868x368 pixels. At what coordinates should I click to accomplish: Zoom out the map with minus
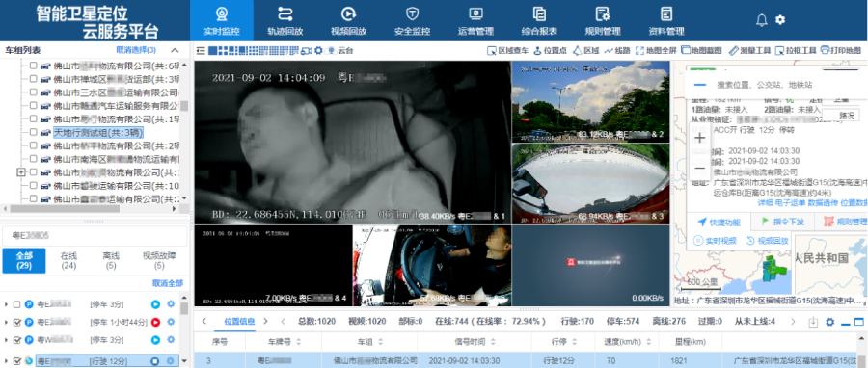click(699, 168)
